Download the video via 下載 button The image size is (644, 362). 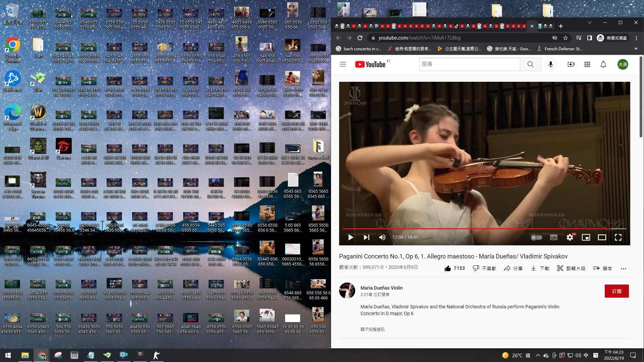pos(540,268)
